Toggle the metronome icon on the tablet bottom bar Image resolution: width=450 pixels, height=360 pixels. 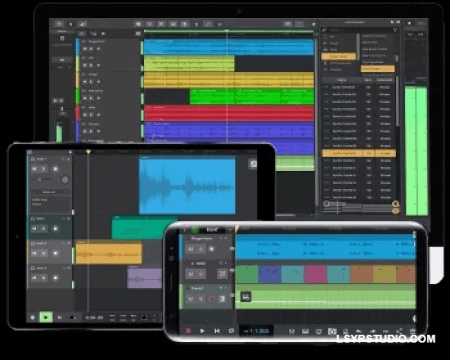[x=144, y=317]
